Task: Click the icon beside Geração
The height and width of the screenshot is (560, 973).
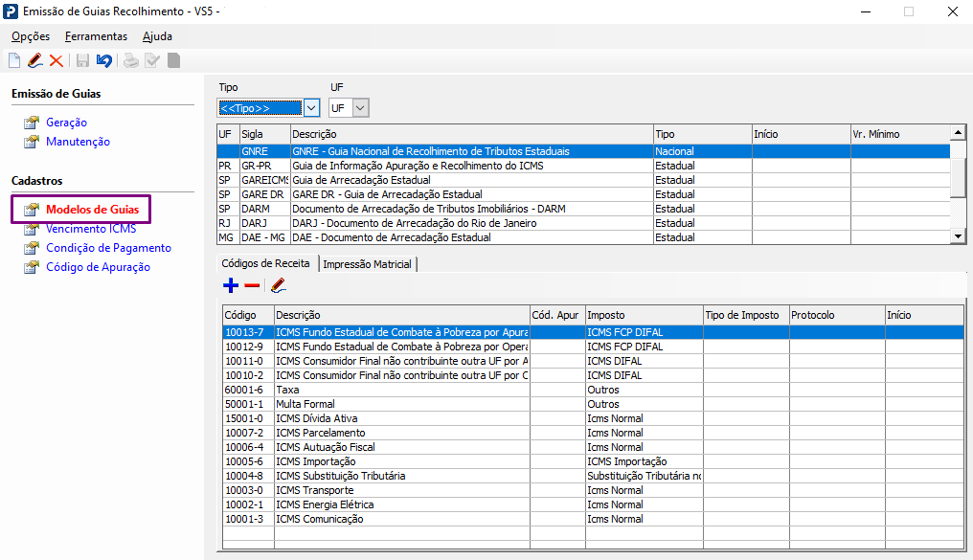Action: click(31, 123)
